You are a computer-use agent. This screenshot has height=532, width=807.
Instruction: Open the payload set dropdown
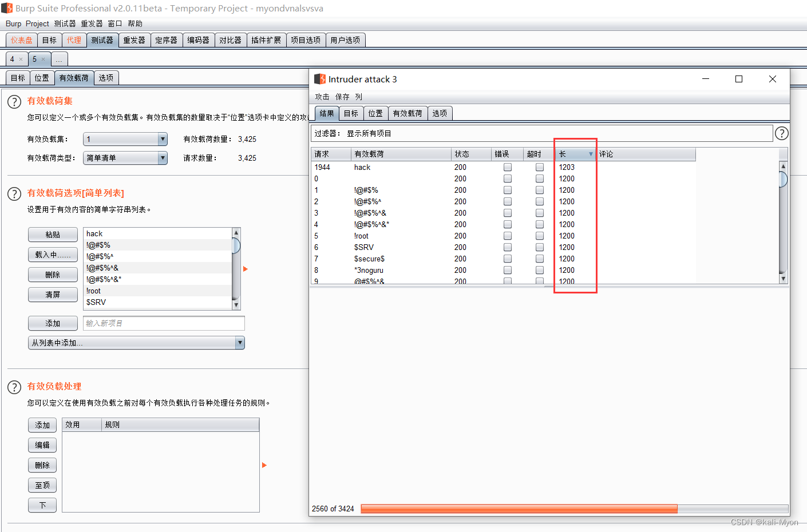coord(125,139)
